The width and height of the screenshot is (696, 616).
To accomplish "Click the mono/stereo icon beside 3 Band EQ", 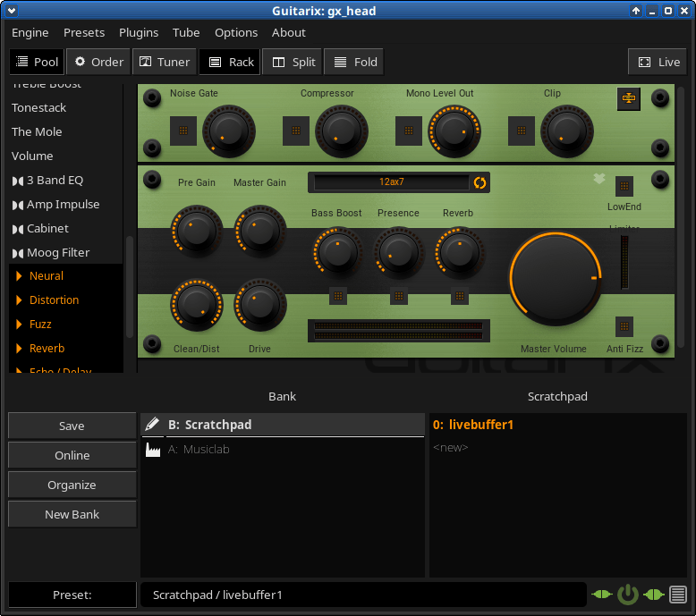I will pyautogui.click(x=18, y=181).
